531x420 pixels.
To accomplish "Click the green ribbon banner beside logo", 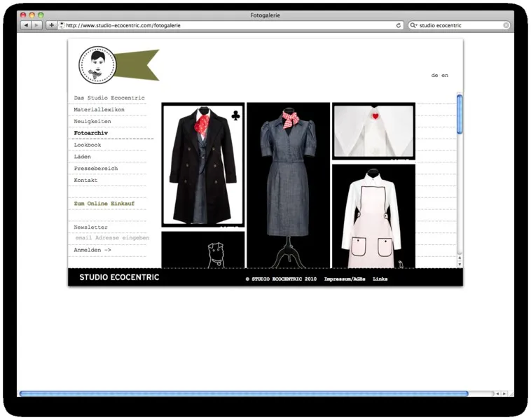I will coord(137,65).
